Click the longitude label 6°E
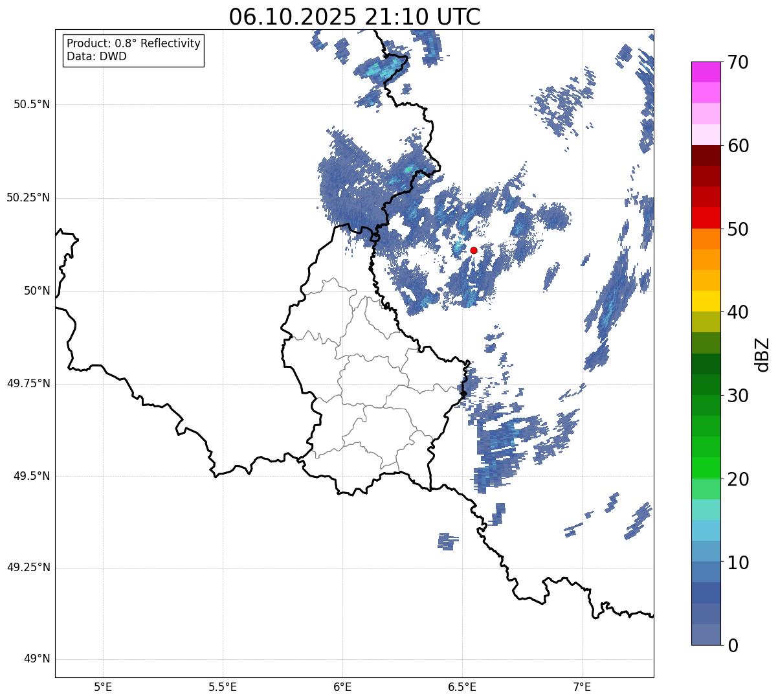 342,686
